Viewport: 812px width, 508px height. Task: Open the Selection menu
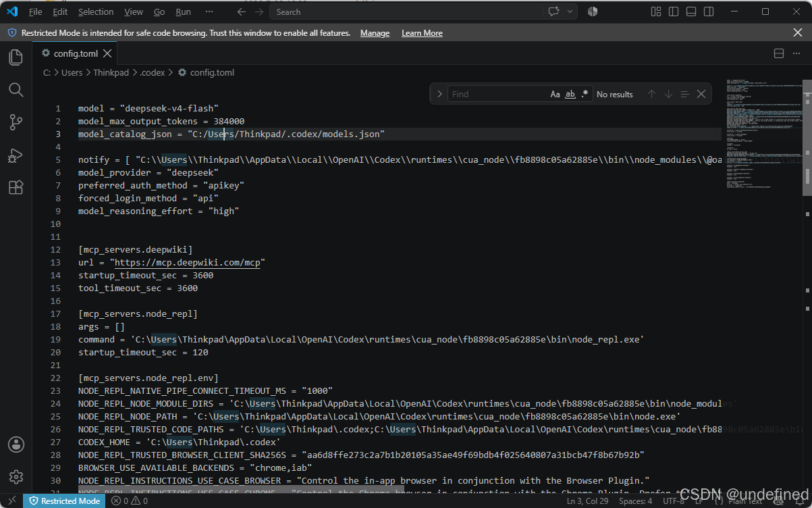tap(96, 11)
